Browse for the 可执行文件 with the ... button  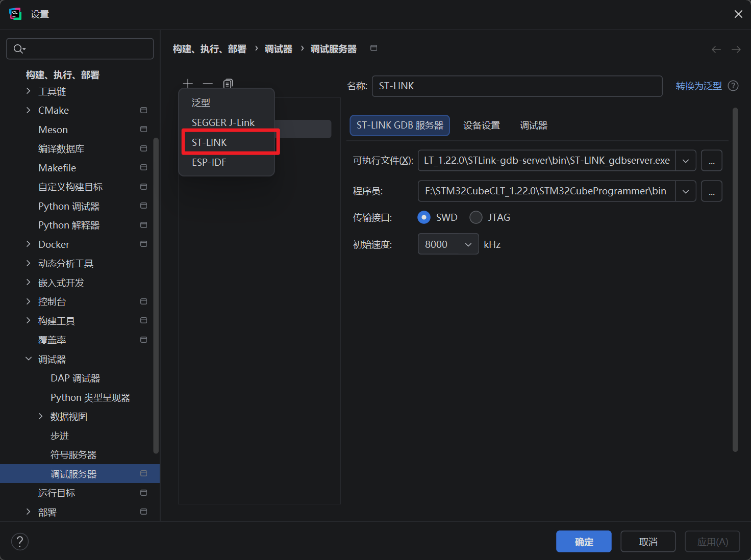click(712, 161)
